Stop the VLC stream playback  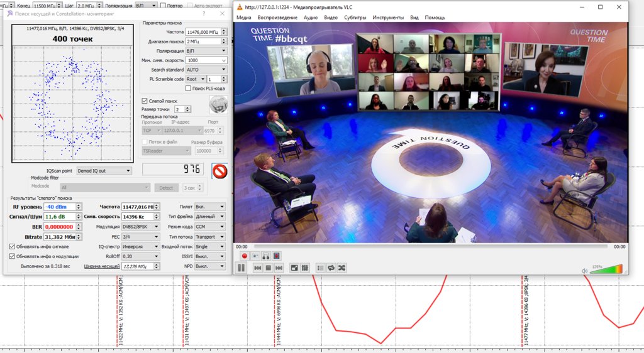pyautogui.click(x=268, y=268)
